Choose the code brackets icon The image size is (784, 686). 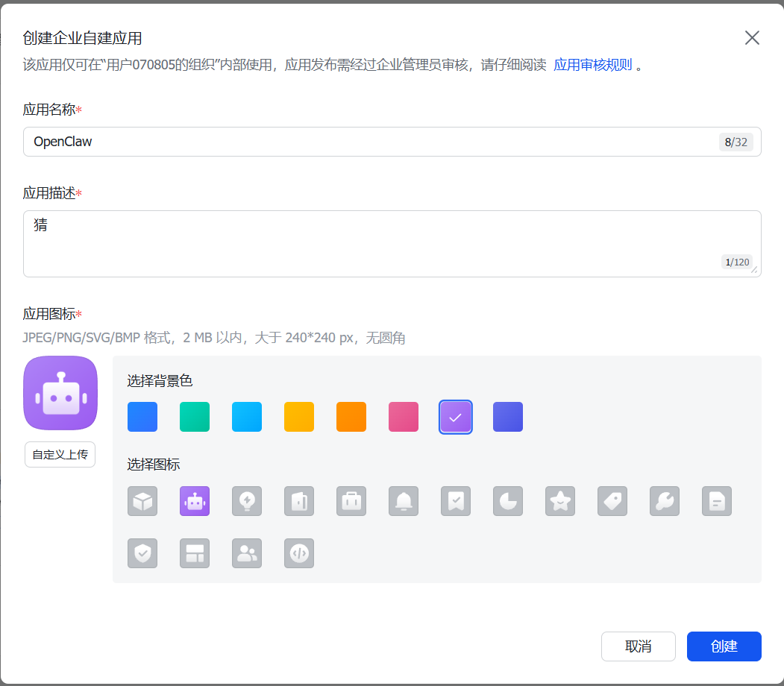pos(299,553)
